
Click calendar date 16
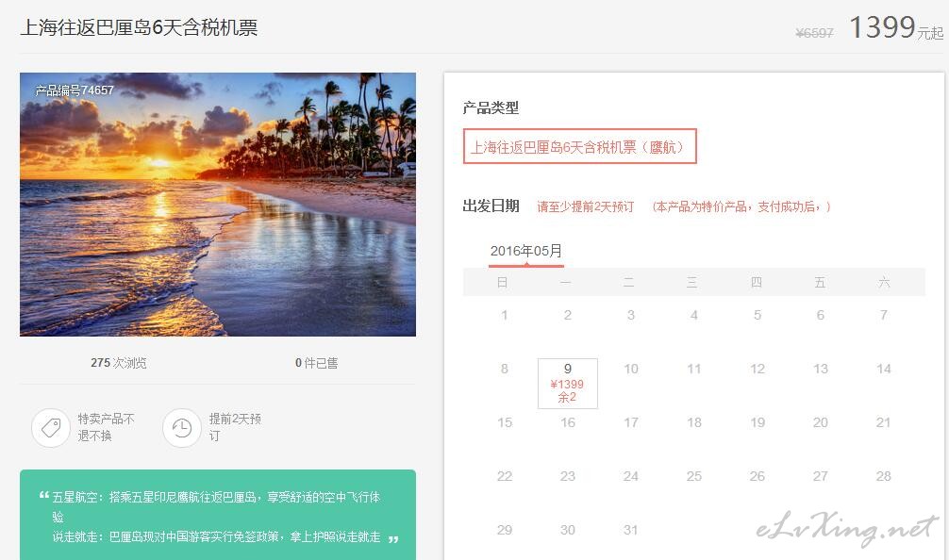[x=568, y=422]
